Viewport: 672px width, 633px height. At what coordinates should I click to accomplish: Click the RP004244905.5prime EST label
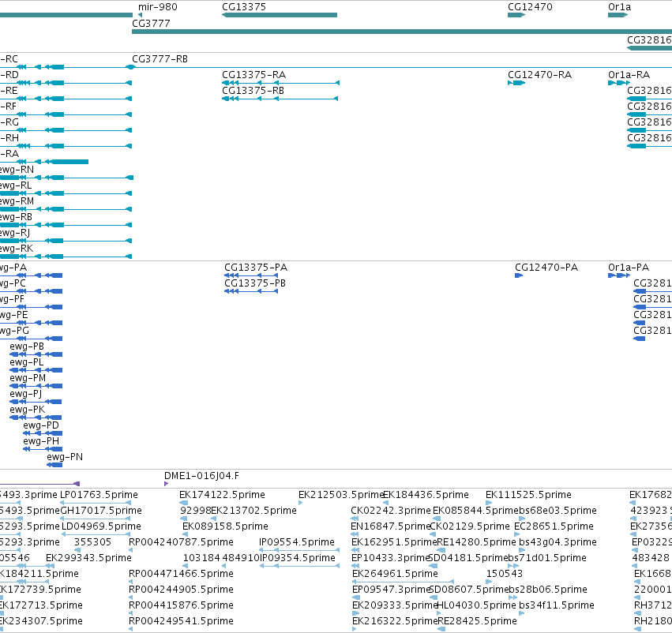(x=181, y=590)
